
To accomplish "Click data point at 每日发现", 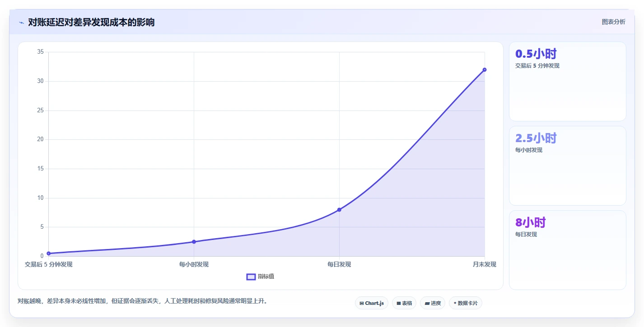I will point(339,210).
